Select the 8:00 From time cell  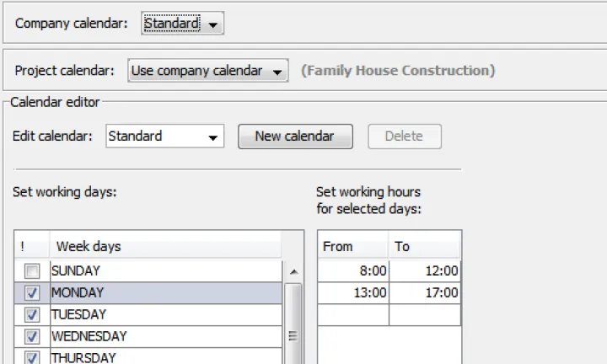coord(353,271)
